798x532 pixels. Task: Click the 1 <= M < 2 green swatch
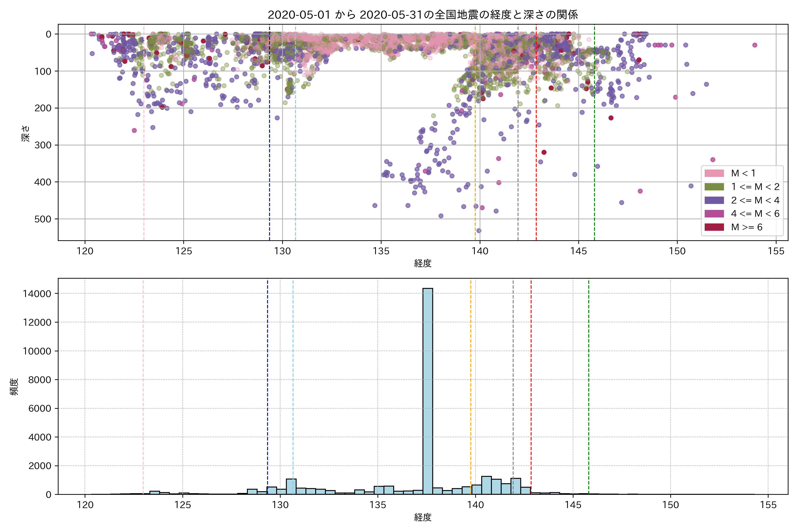pos(714,187)
